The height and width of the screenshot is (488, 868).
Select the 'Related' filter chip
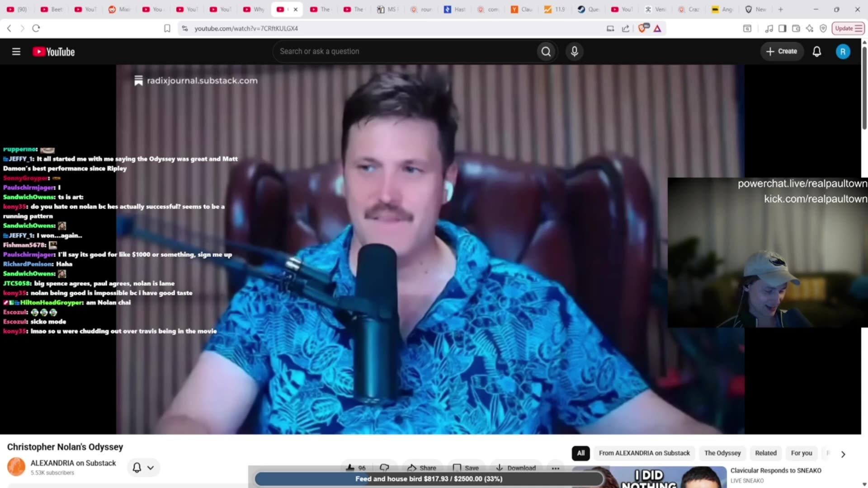765,453
